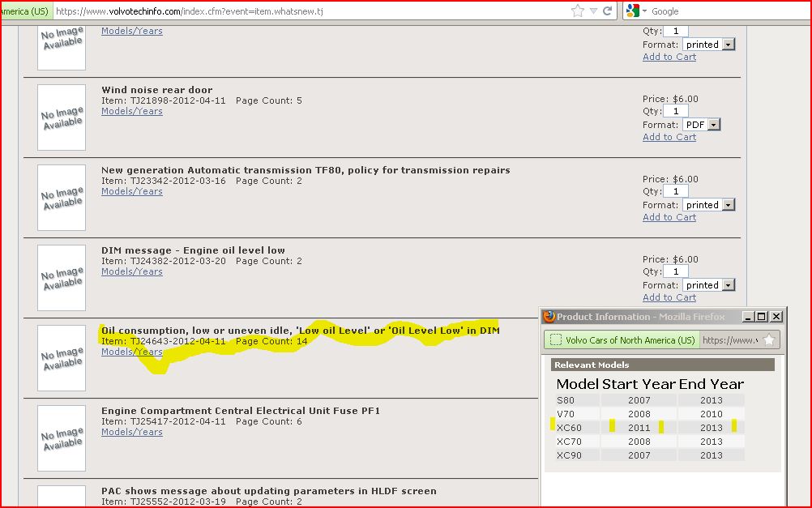Select XC90 model row cell

click(578, 455)
